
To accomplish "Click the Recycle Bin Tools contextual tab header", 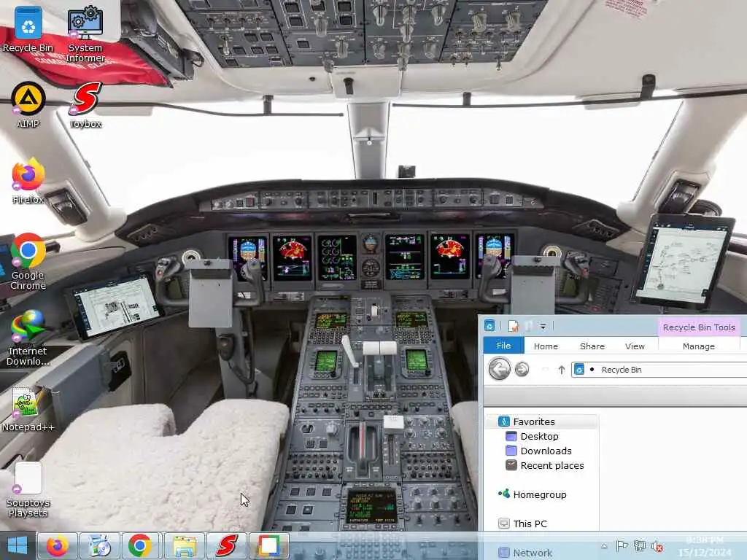I will [699, 327].
